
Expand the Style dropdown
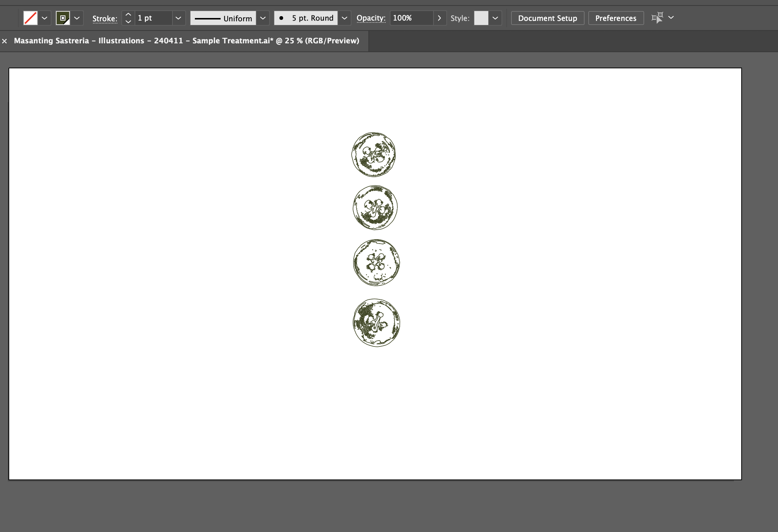[495, 18]
